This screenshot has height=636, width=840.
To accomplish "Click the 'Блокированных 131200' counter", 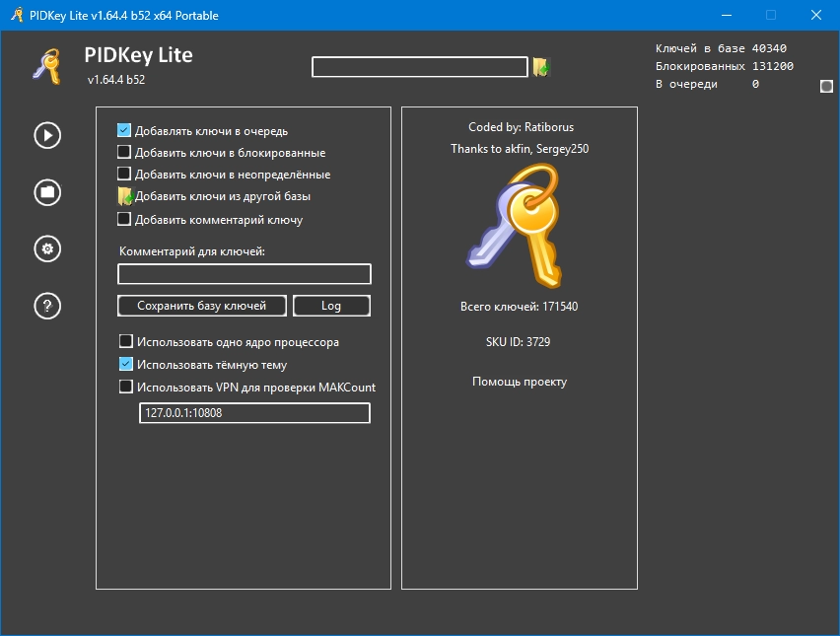I will coord(725,66).
